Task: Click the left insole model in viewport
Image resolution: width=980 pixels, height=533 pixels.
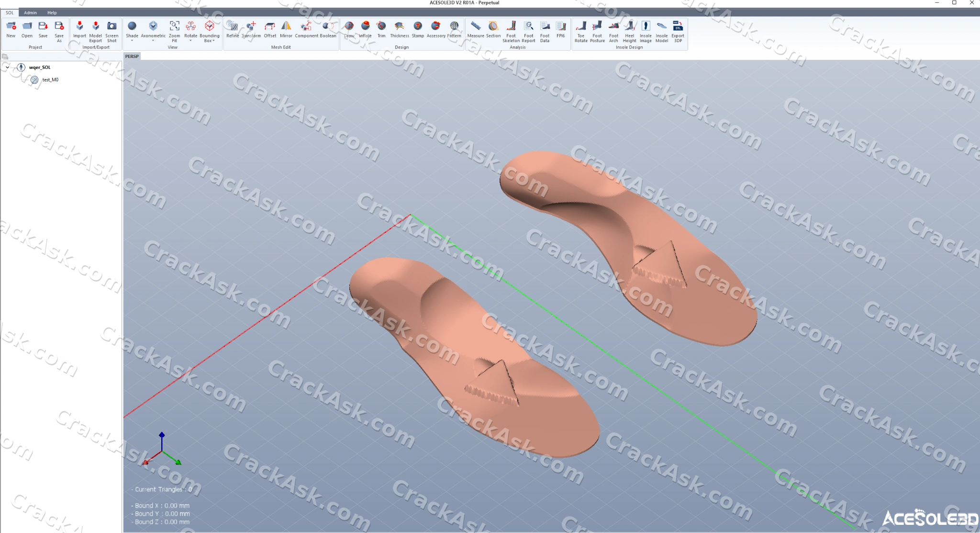Action: point(474,357)
